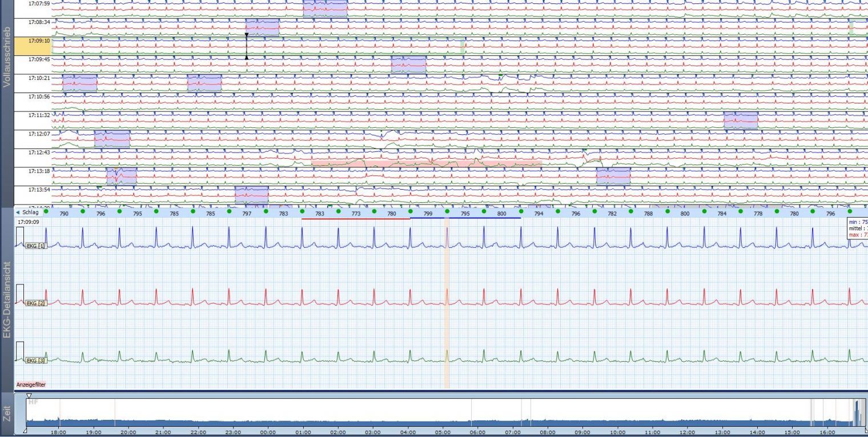Click the green beat marker before interval 800
Image resolution: width=868 pixels, height=437 pixels.
[484, 211]
